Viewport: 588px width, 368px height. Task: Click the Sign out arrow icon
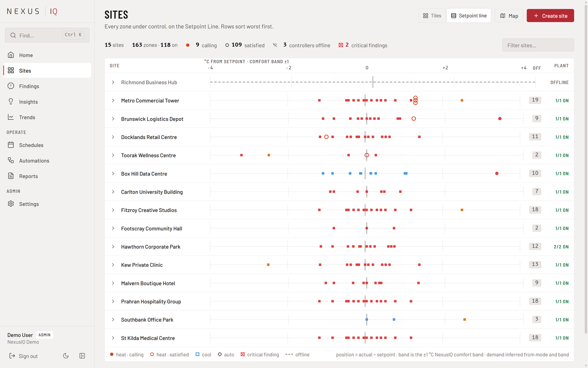[x=12, y=356]
